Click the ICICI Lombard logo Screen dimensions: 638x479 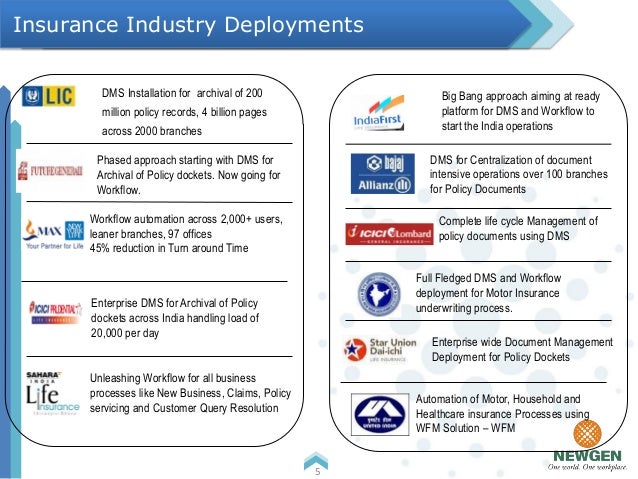point(389,234)
